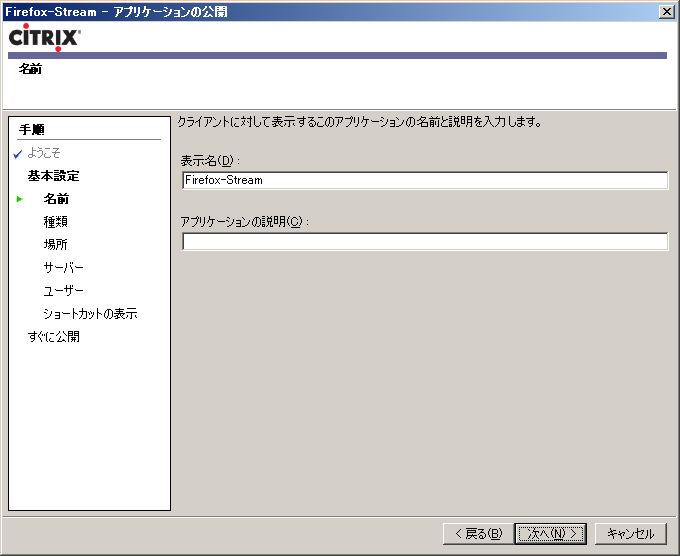Cancel the wizard with キャンセル button

tap(631, 533)
